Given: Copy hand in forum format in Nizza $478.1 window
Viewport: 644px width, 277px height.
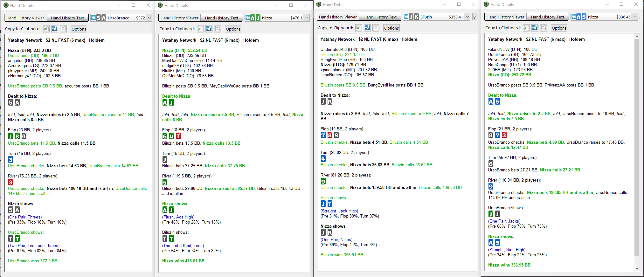Looking at the screenshot, I should pyautogui.click(x=209, y=29).
